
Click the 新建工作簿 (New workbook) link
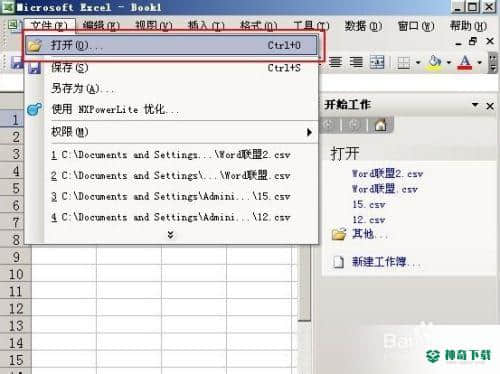pyautogui.click(x=386, y=262)
